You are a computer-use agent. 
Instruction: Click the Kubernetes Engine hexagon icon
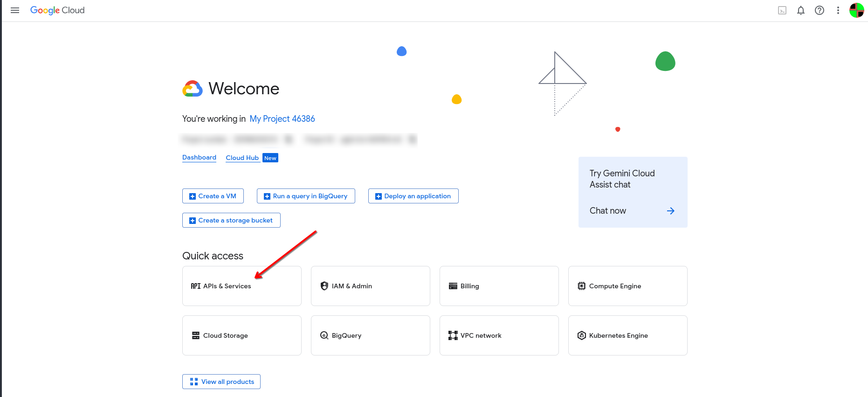[582, 335]
